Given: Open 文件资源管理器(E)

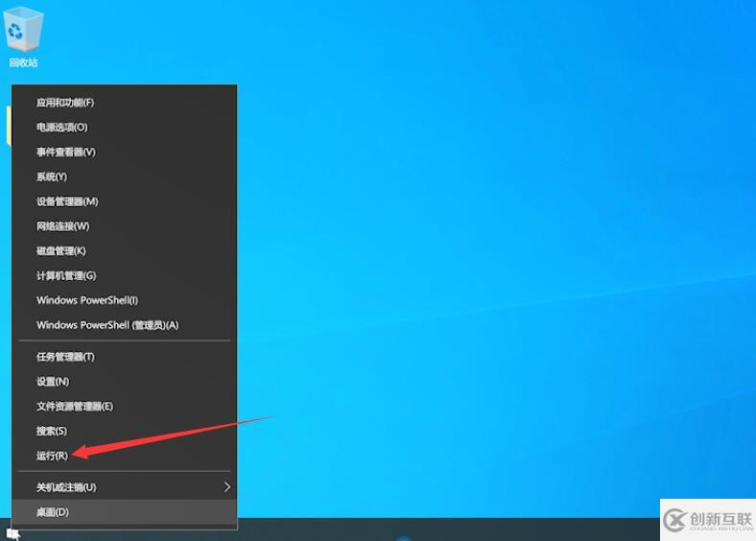Looking at the screenshot, I should pyautogui.click(x=125, y=407).
